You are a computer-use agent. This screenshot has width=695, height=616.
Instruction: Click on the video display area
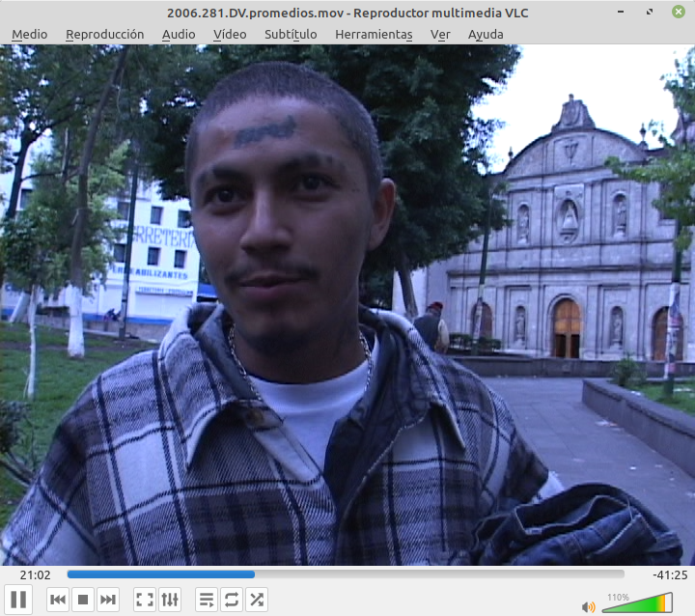coord(347,305)
